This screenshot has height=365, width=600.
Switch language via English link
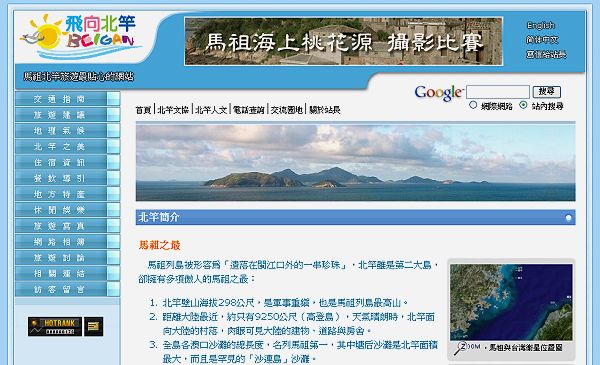click(540, 26)
